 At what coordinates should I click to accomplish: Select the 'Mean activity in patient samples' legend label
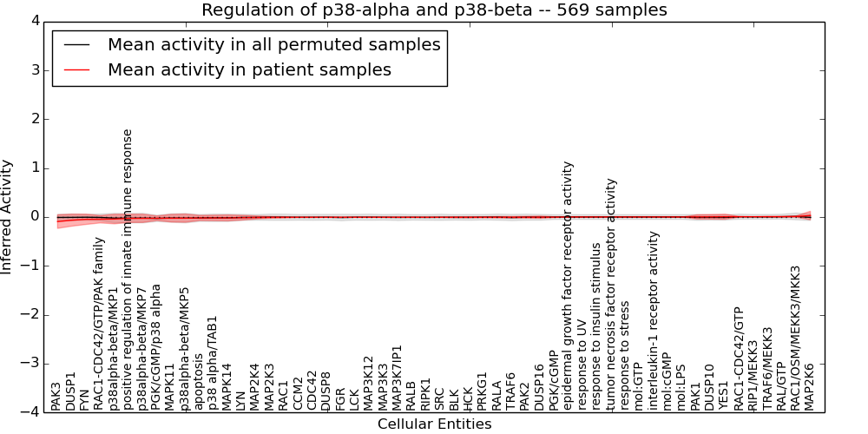coord(249,69)
